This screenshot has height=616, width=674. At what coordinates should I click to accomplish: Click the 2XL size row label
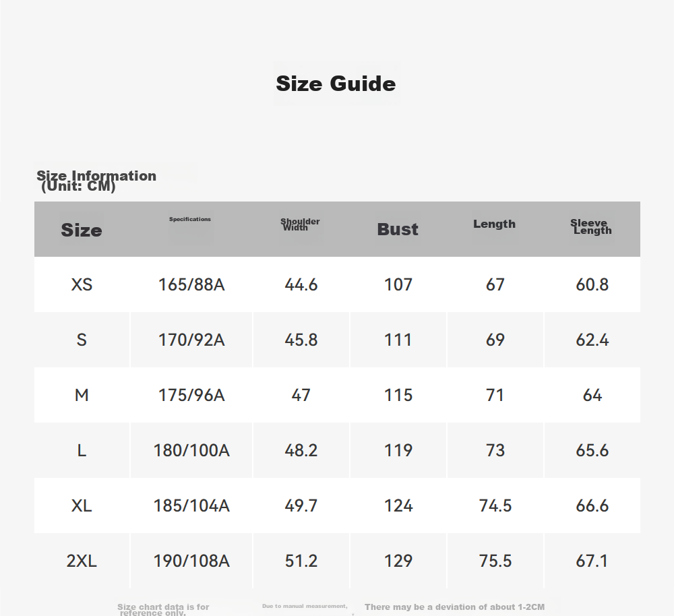pyautogui.click(x=82, y=561)
